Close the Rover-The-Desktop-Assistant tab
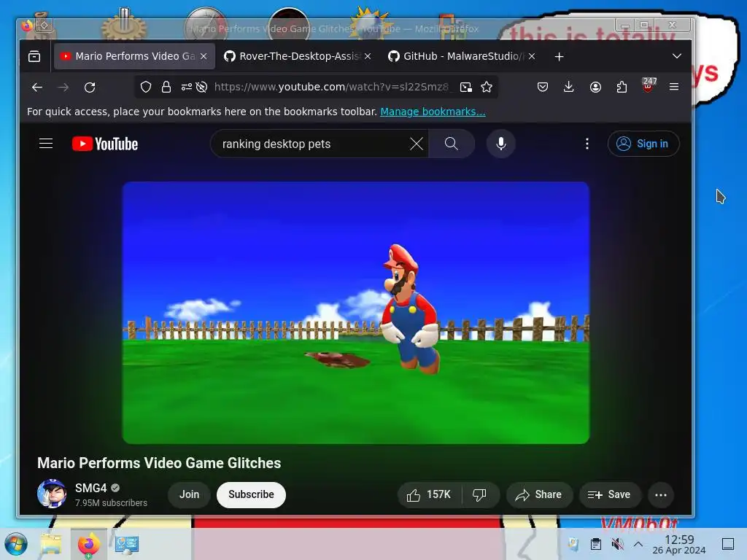Screen dimensions: 747x560 pyautogui.click(x=368, y=56)
